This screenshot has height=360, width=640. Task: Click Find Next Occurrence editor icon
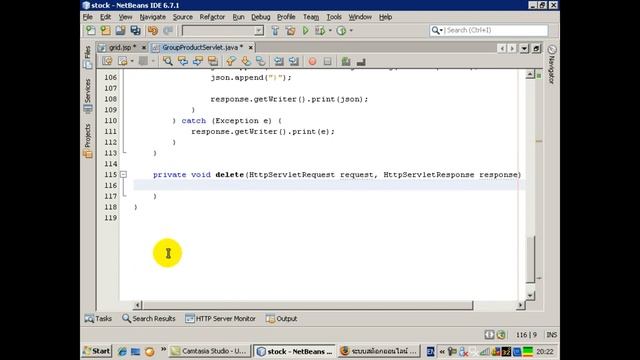coord(198,61)
